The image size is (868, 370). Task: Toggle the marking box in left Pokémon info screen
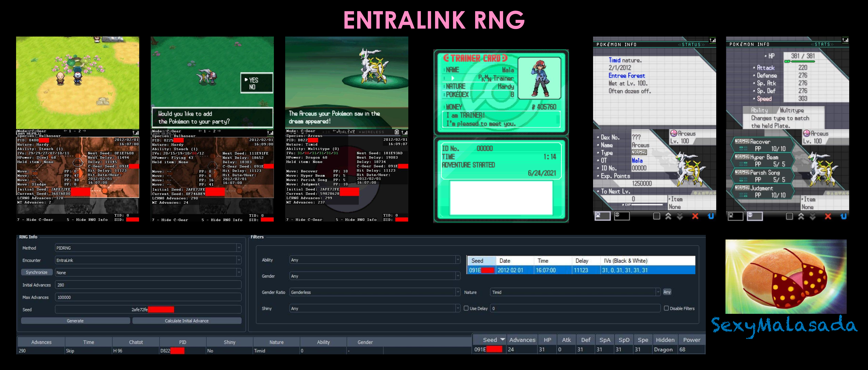(x=656, y=216)
